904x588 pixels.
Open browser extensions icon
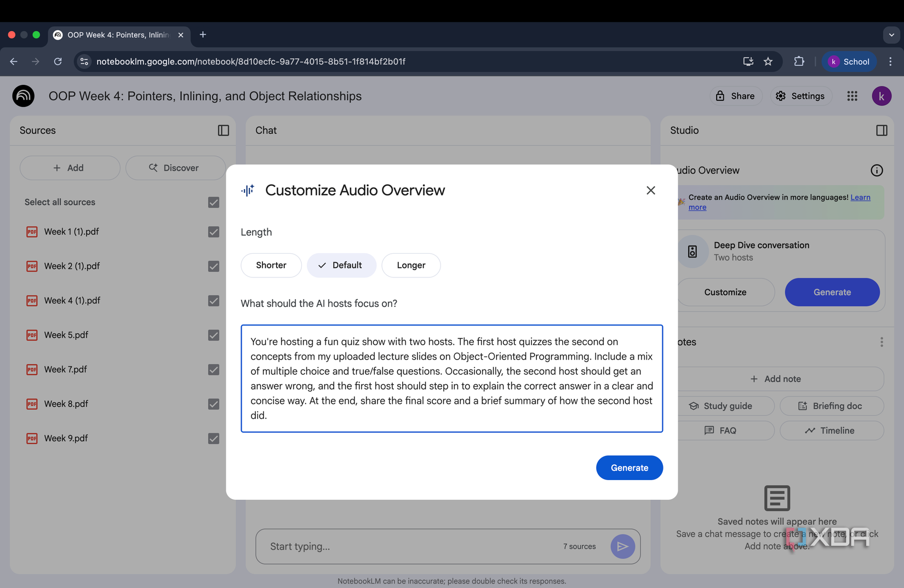[799, 61]
